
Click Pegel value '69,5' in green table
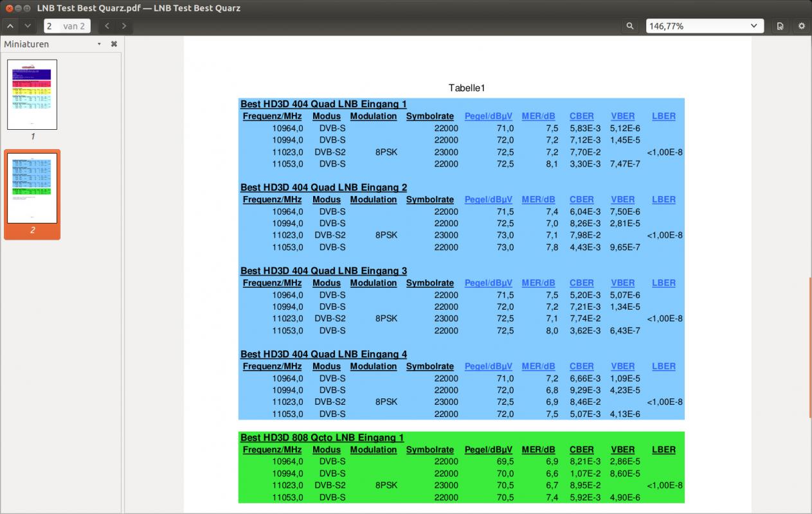coord(505,462)
